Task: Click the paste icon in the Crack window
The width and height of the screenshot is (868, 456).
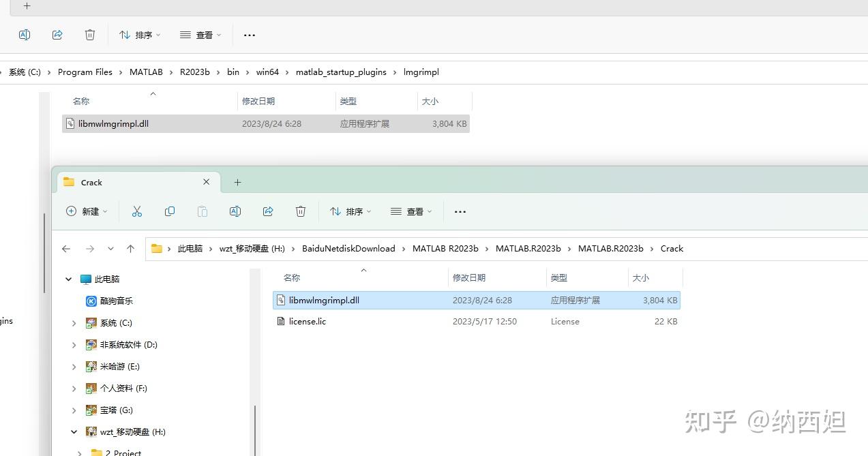Action: point(203,211)
